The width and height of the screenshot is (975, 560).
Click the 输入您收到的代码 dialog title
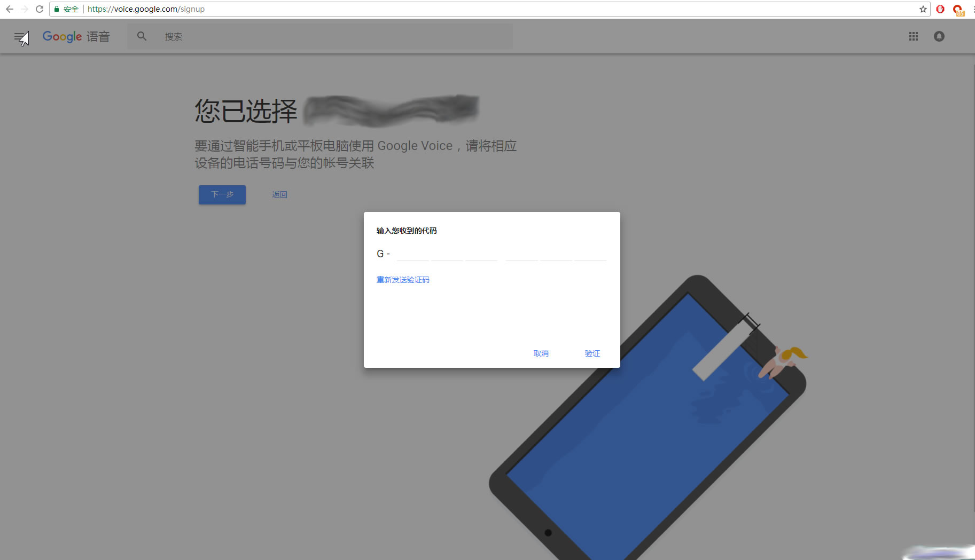pyautogui.click(x=407, y=231)
